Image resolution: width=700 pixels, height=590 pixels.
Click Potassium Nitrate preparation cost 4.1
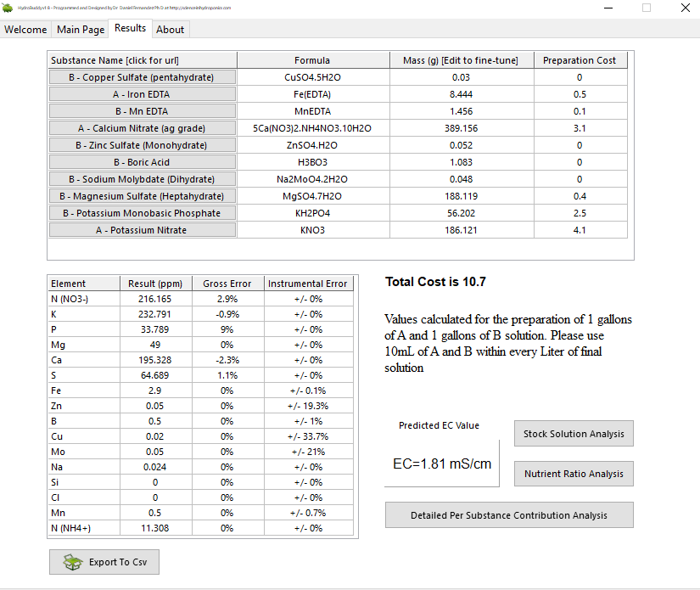580,230
